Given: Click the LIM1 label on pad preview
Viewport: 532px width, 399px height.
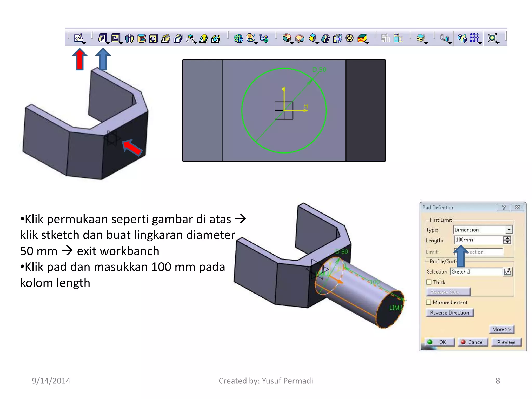Looking at the screenshot, I should 396,308.
